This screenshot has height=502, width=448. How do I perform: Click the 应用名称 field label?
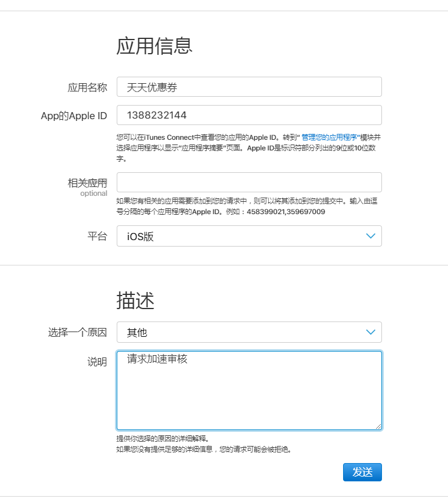[x=87, y=87]
